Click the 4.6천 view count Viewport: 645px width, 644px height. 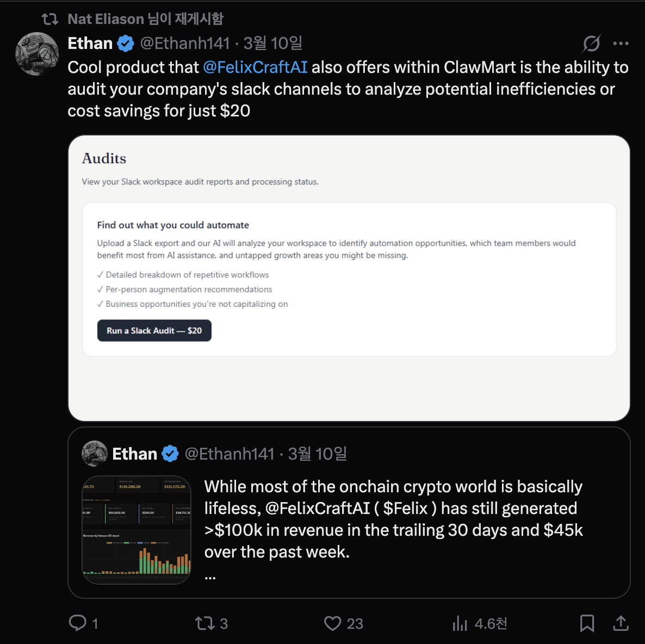click(x=491, y=623)
